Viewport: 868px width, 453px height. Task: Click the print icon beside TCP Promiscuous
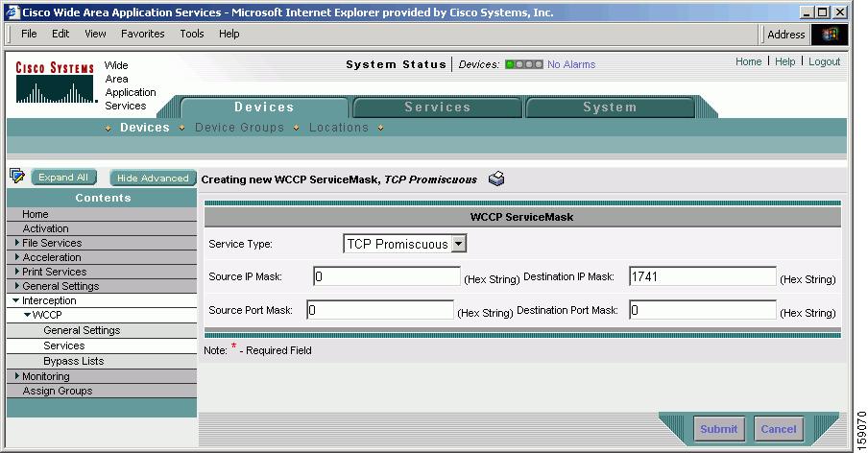click(496, 179)
